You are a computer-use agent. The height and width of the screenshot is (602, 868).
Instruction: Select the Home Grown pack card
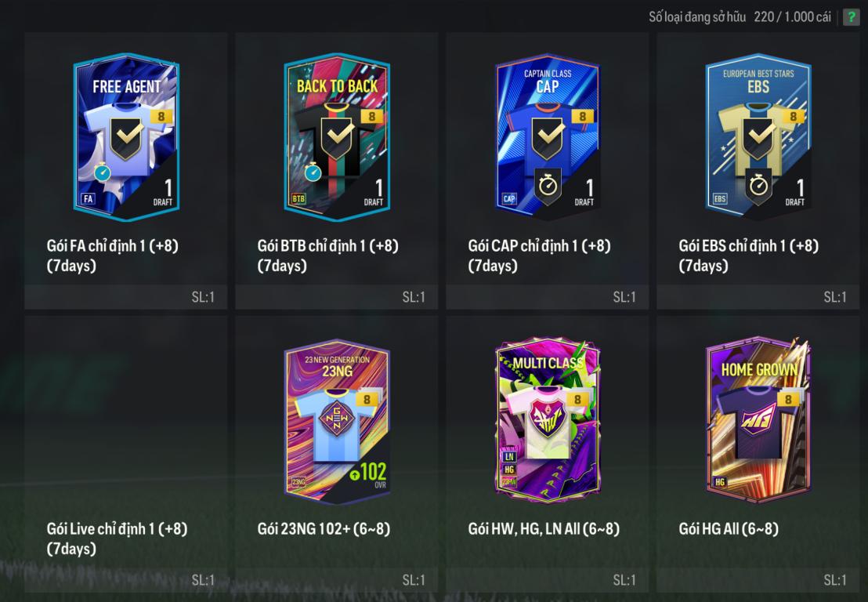(758, 420)
